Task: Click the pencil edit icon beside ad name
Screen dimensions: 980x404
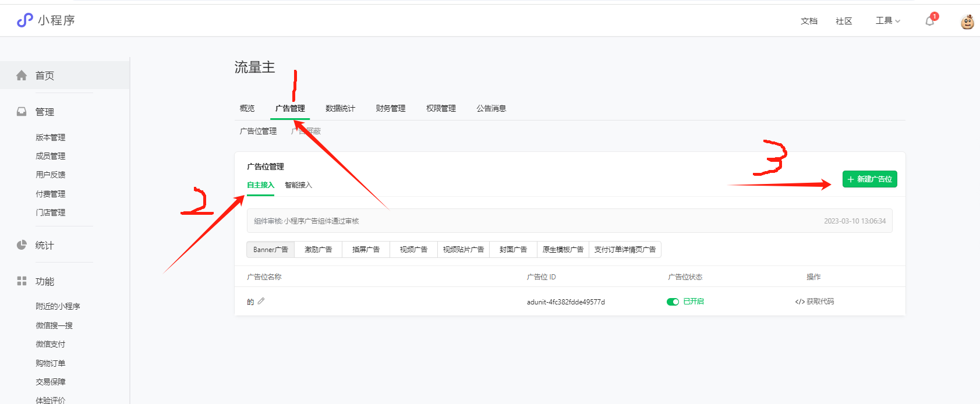Action: (x=261, y=301)
